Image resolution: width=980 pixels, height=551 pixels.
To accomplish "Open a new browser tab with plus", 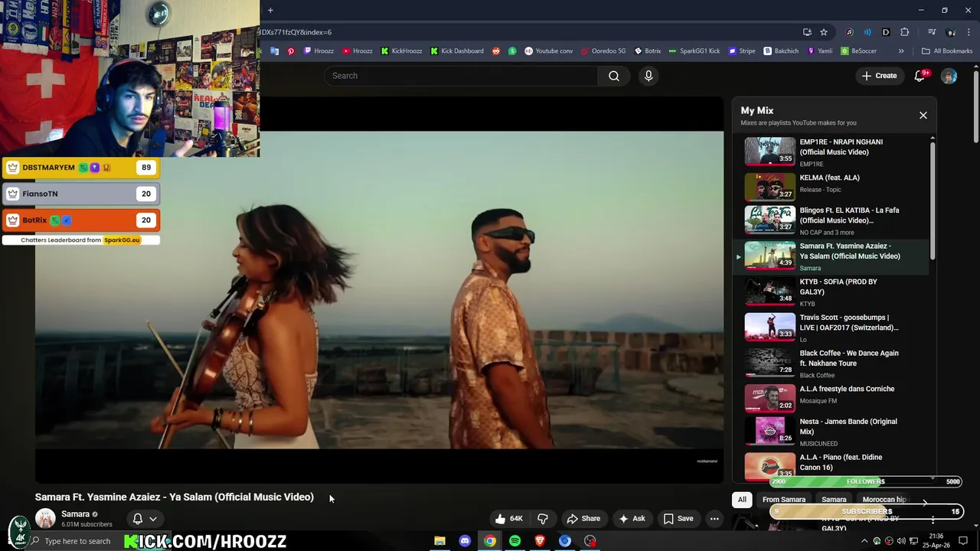I will (270, 10).
